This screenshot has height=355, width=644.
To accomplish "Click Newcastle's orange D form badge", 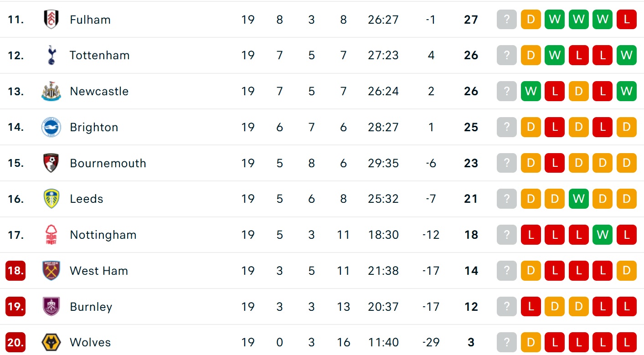I will (x=579, y=91).
